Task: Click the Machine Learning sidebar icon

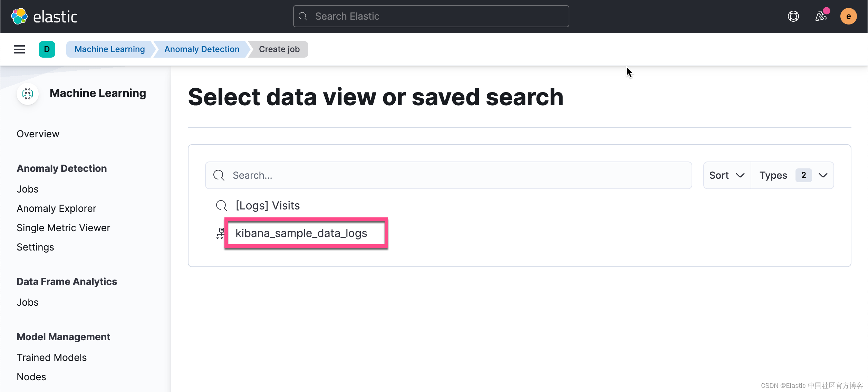Action: [28, 94]
